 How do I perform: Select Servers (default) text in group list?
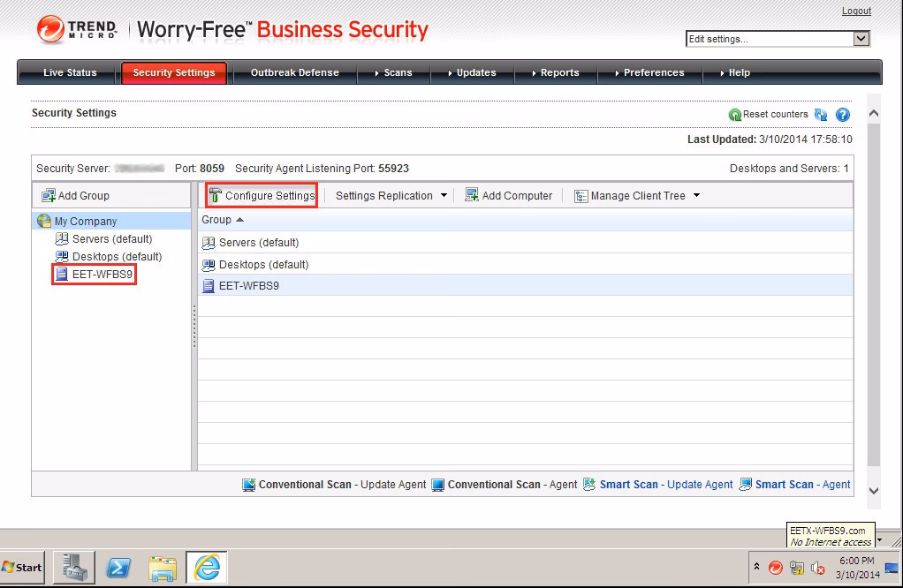pos(259,243)
